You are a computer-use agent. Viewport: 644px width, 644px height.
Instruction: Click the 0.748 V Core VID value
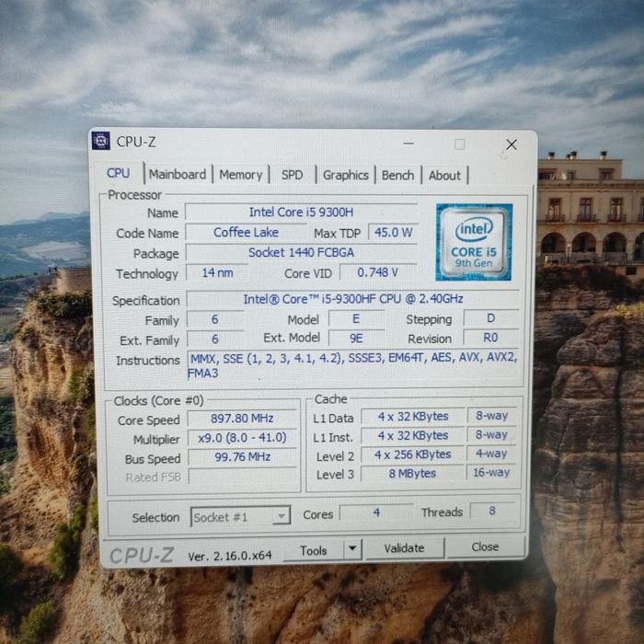click(378, 272)
